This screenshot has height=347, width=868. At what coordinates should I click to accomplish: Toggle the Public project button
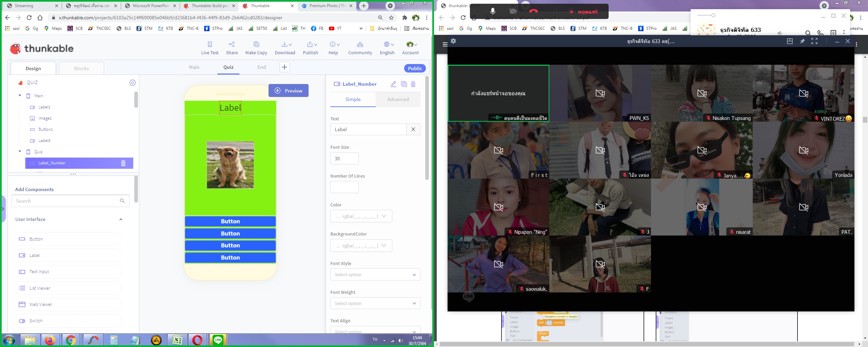click(x=415, y=68)
